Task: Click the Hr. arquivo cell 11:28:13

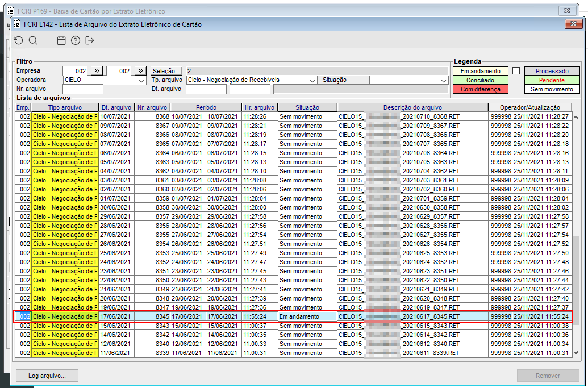Action: [x=260, y=162]
